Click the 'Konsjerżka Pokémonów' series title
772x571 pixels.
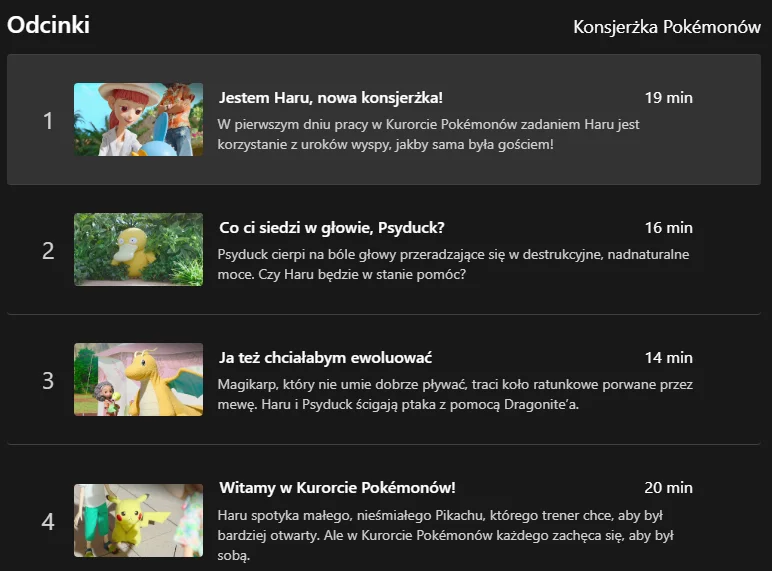(x=667, y=27)
